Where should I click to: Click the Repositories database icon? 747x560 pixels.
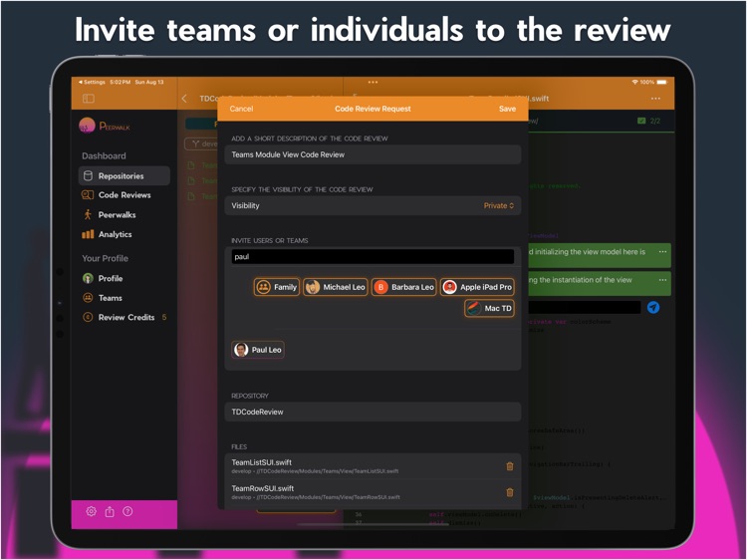pos(88,175)
